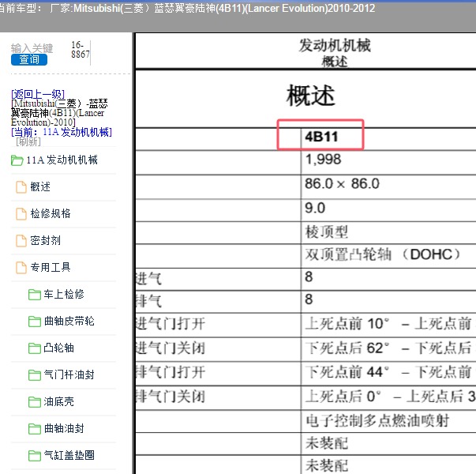Click the document icon beside 密封剂
The height and width of the screenshot is (474, 476).
(21, 241)
